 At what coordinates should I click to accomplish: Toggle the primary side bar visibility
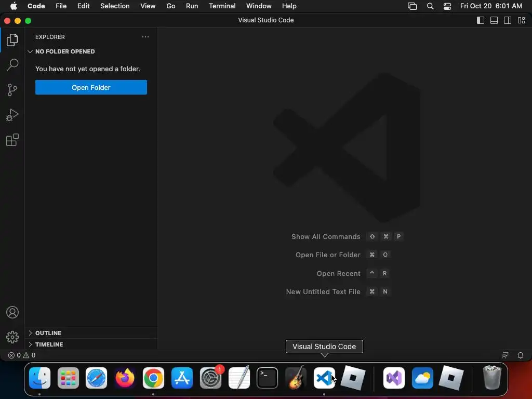click(x=481, y=20)
